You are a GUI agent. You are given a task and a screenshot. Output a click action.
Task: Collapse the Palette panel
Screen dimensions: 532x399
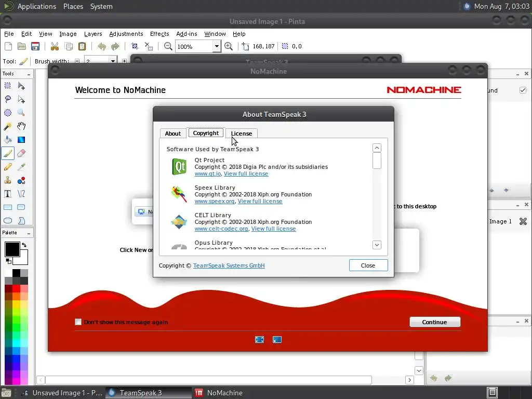point(29,233)
